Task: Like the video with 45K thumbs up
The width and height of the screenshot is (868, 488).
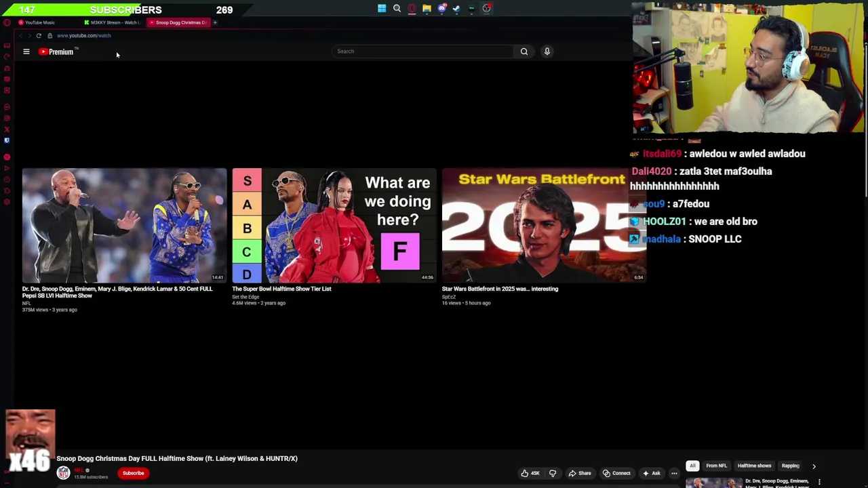Action: [x=530, y=473]
